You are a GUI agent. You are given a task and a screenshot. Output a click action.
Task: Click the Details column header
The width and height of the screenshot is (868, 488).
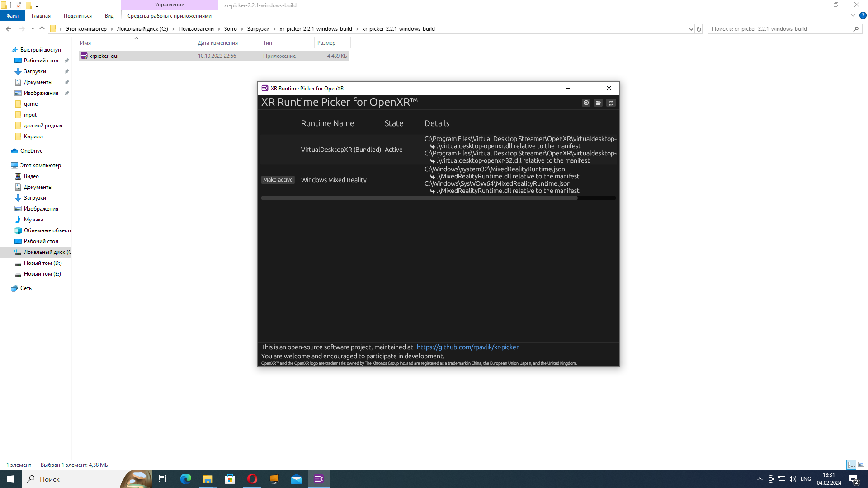tap(437, 123)
